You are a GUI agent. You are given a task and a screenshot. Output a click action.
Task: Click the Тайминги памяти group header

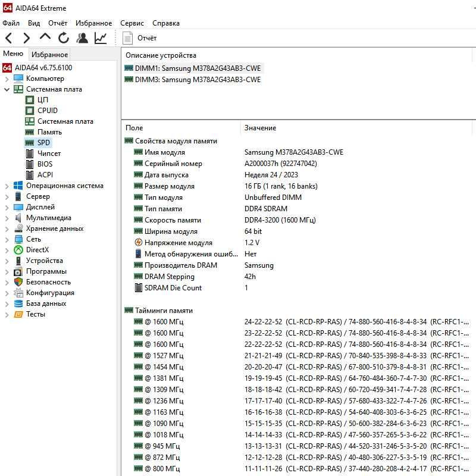click(x=164, y=310)
